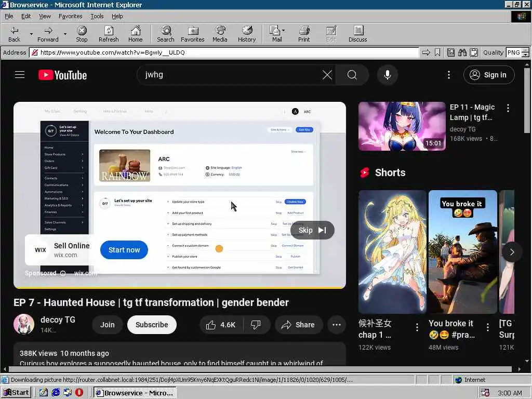The width and height of the screenshot is (532, 399).
Task: Open the Windows Start menu
Action: pos(16,393)
